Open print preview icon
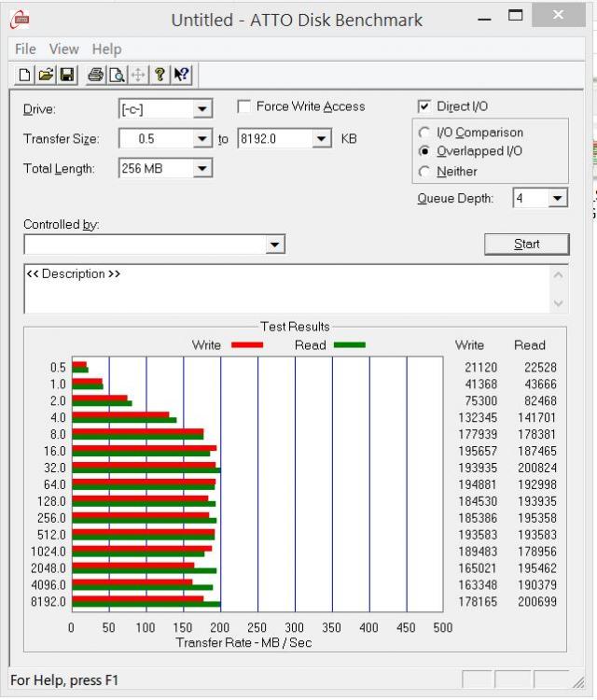597x700 pixels. pos(117,75)
